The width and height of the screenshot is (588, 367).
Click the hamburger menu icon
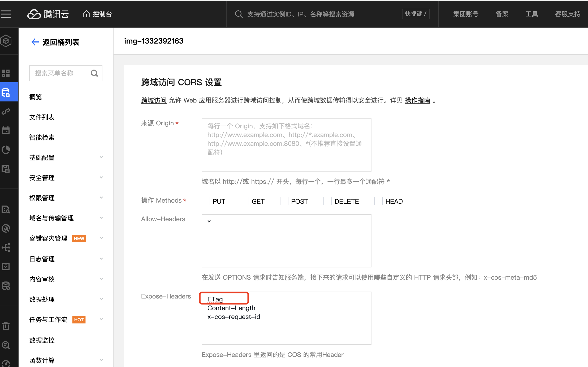coord(6,14)
